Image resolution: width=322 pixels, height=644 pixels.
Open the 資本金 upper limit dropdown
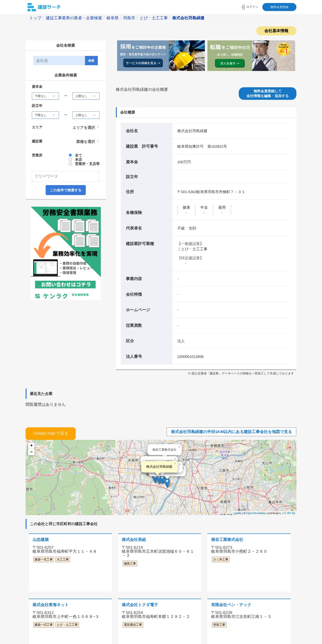(x=86, y=96)
